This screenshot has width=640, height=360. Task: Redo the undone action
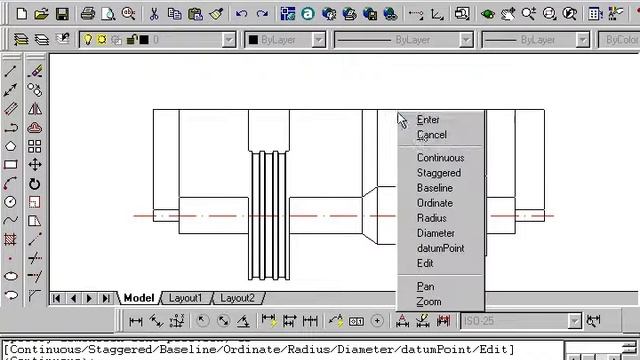tap(262, 14)
